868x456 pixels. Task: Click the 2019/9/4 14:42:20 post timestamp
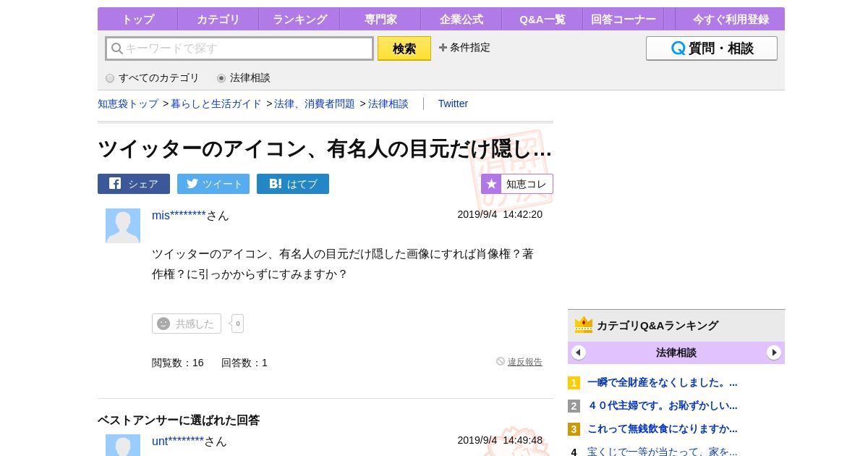(500, 214)
